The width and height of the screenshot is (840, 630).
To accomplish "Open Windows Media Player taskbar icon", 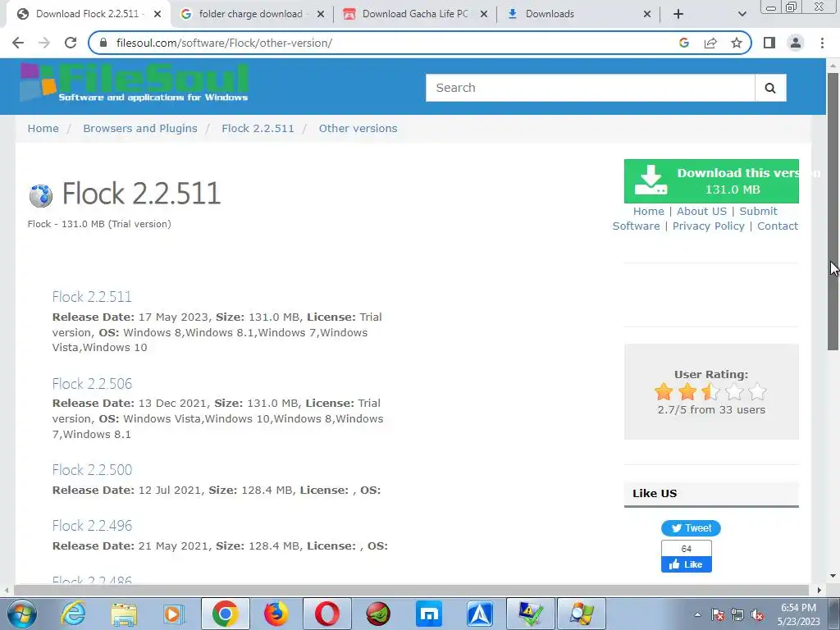I will pos(174,614).
